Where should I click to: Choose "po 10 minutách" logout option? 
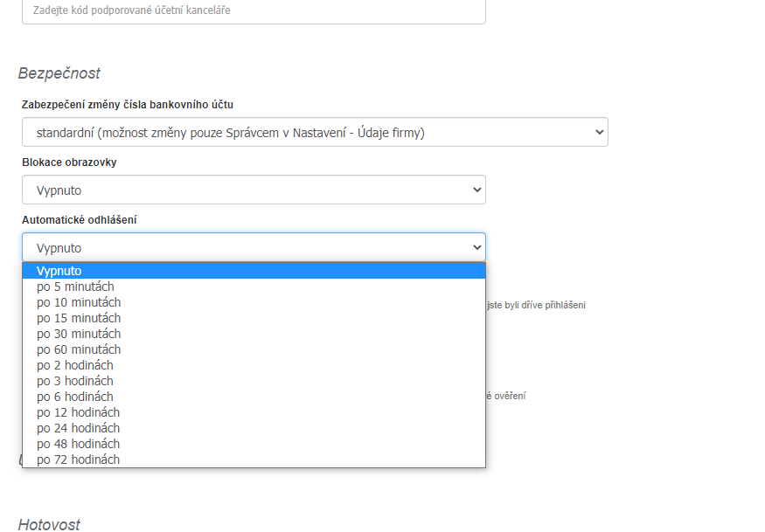point(79,302)
